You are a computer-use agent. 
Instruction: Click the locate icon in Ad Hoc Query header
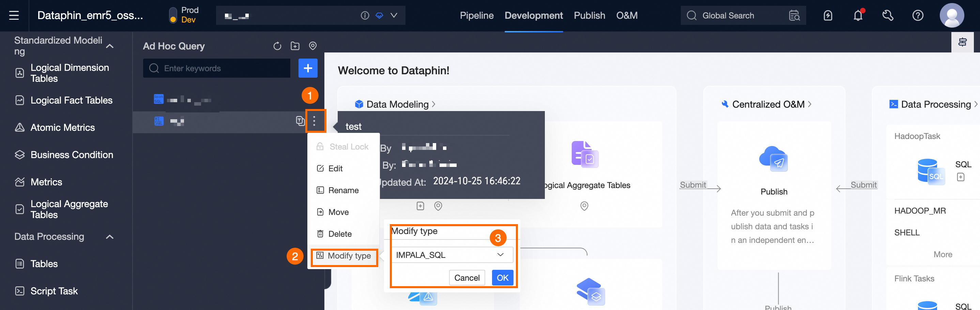312,46
